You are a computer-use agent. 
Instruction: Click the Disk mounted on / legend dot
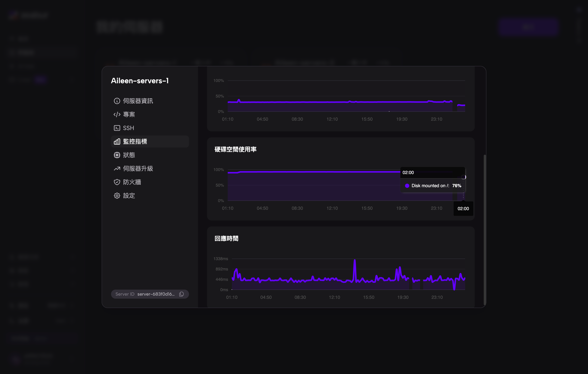tap(407, 186)
